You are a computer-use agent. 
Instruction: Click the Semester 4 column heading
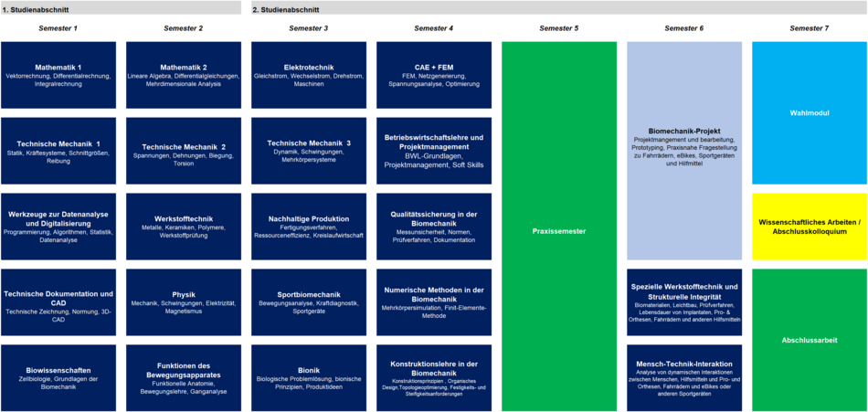coord(433,28)
